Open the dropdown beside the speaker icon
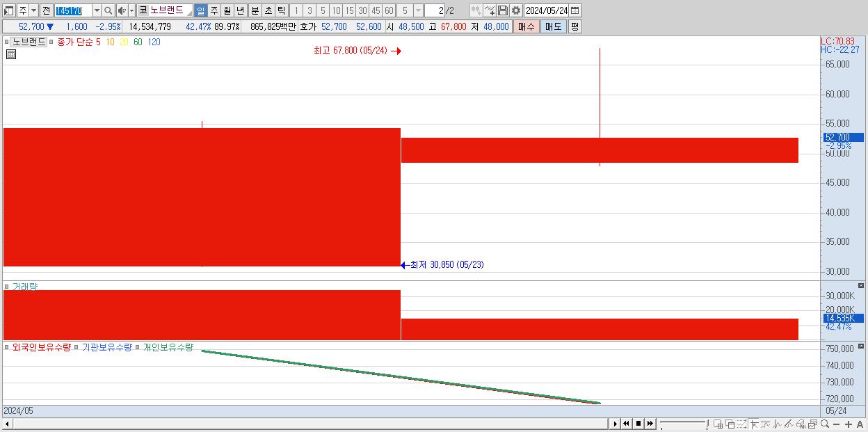This screenshot has height=432, width=868. pos(131,10)
